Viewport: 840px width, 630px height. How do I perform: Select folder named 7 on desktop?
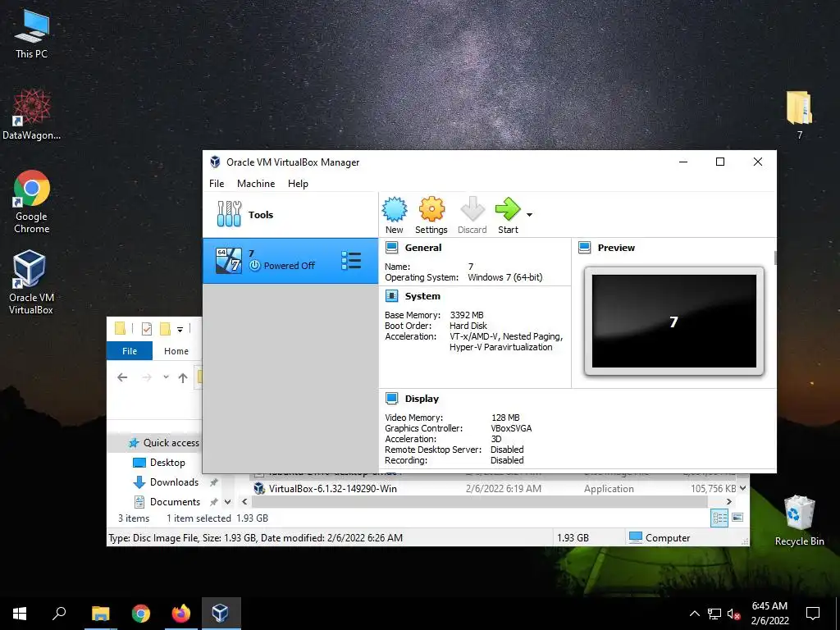[x=799, y=115]
